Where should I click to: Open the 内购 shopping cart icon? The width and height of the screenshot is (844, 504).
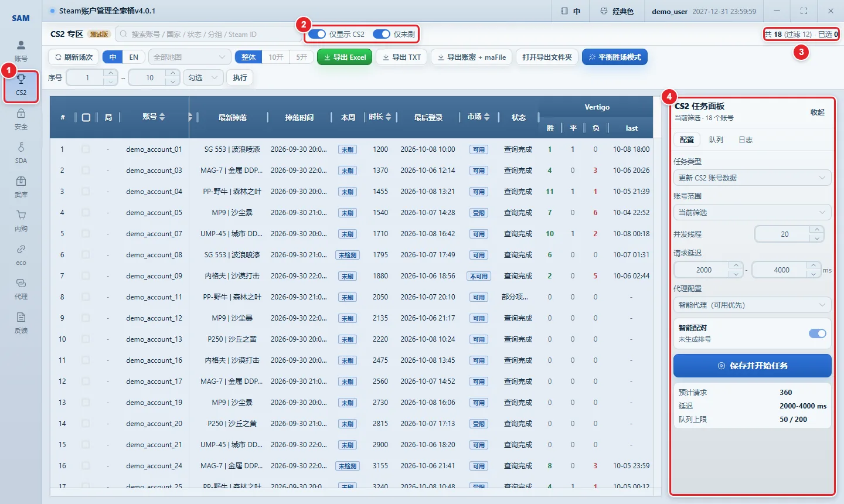(x=21, y=221)
